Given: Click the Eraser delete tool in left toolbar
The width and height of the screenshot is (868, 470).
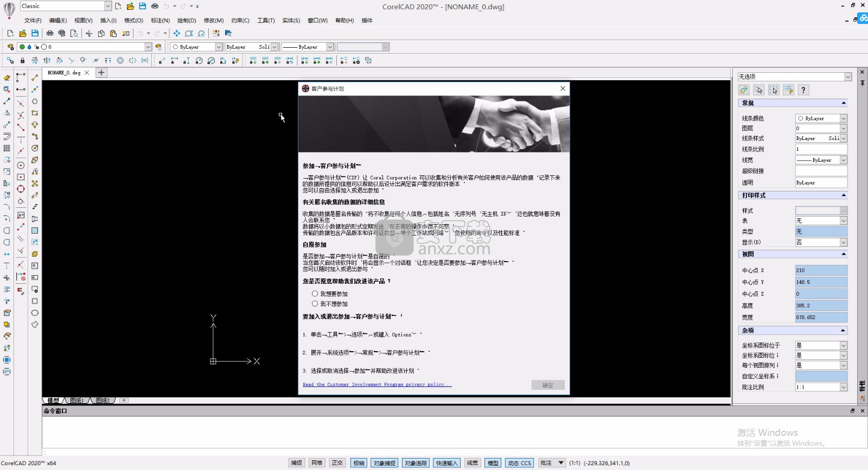Looking at the screenshot, I should tap(7, 78).
